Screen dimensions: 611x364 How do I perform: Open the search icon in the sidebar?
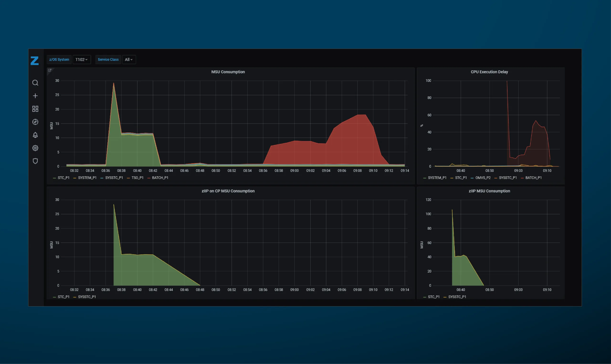click(x=35, y=83)
